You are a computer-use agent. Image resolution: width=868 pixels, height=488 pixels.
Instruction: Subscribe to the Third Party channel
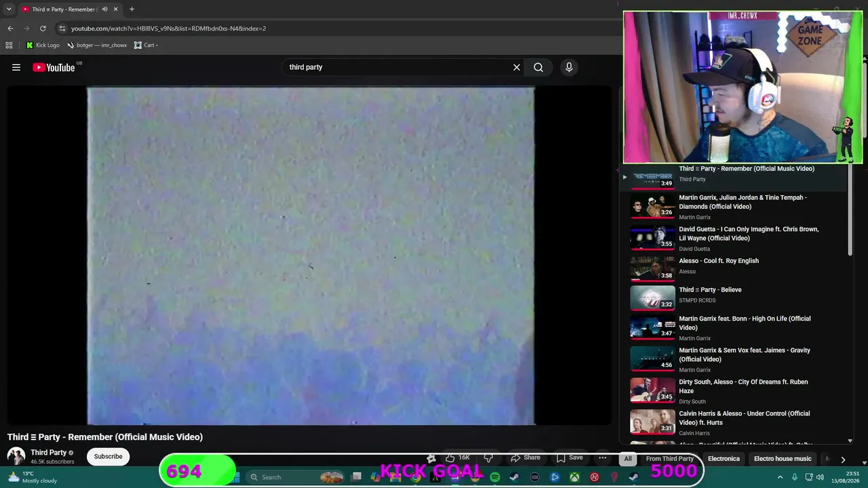point(108,456)
